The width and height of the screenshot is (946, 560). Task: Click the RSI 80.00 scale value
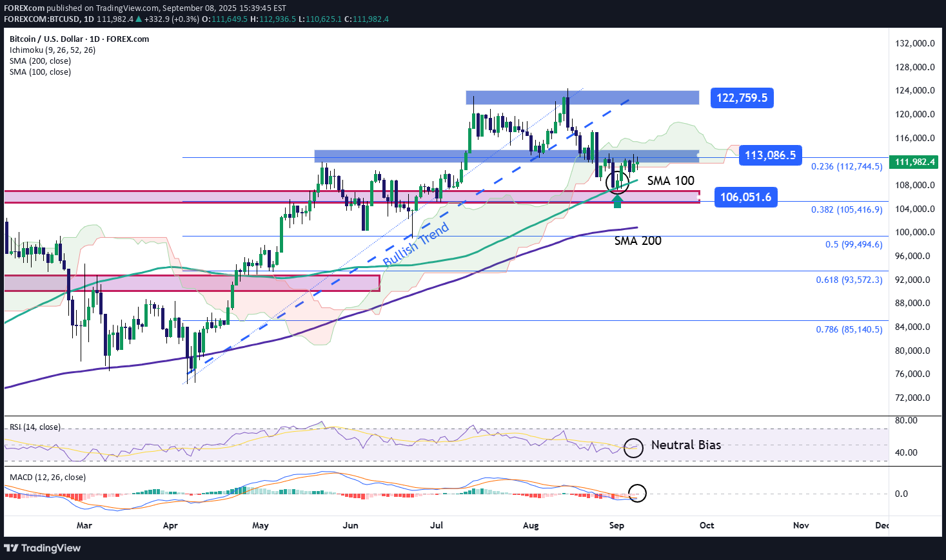(906, 420)
